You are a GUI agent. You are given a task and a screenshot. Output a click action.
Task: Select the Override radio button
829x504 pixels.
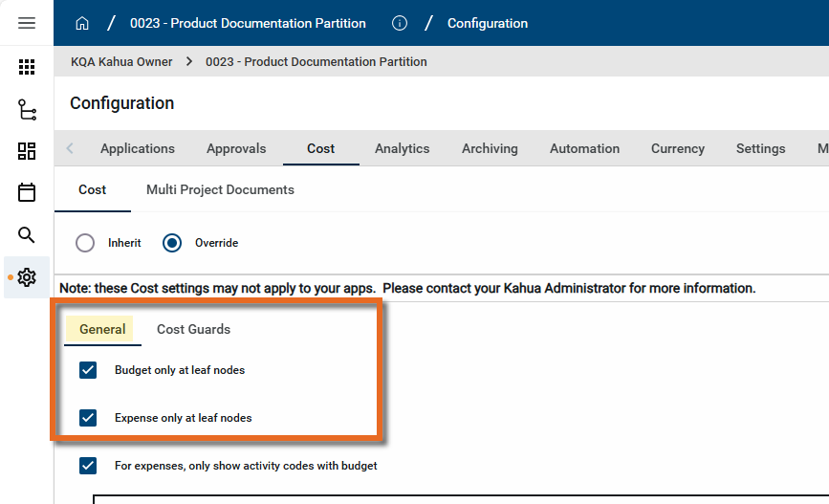click(x=172, y=243)
